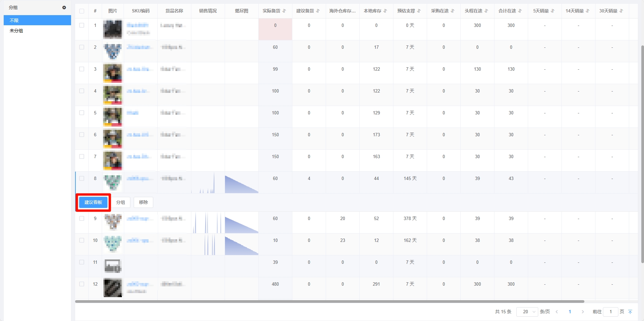This screenshot has width=644, height=321.
Task: Sort by 实际备货 column sort icon
Action: click(284, 11)
